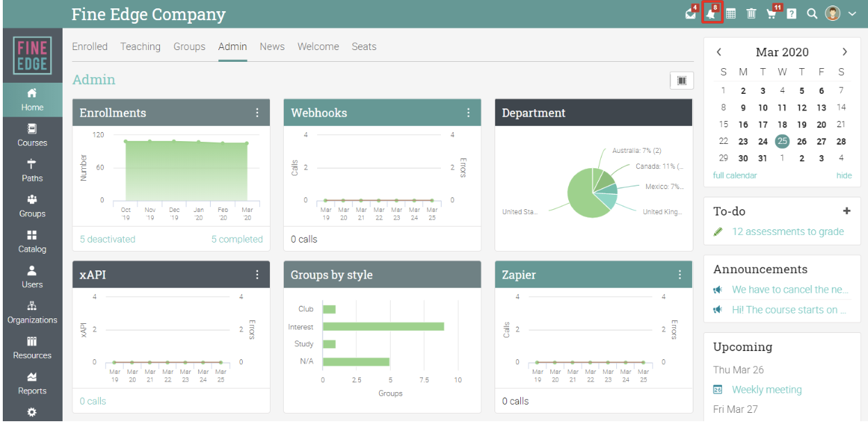Switch to the Seats tab
Screen dimensions: 868x424
[364, 47]
